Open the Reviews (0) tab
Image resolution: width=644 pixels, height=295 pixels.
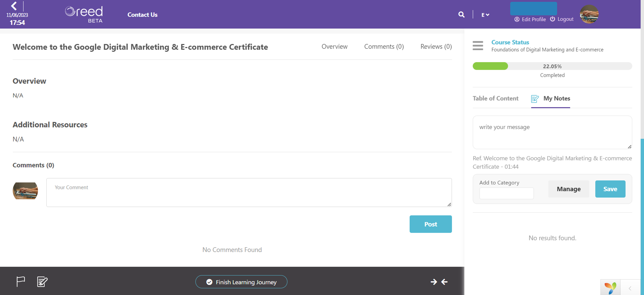click(436, 46)
